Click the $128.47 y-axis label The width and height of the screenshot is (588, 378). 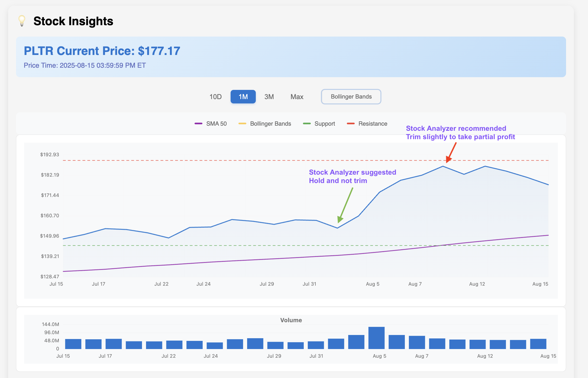coord(50,276)
